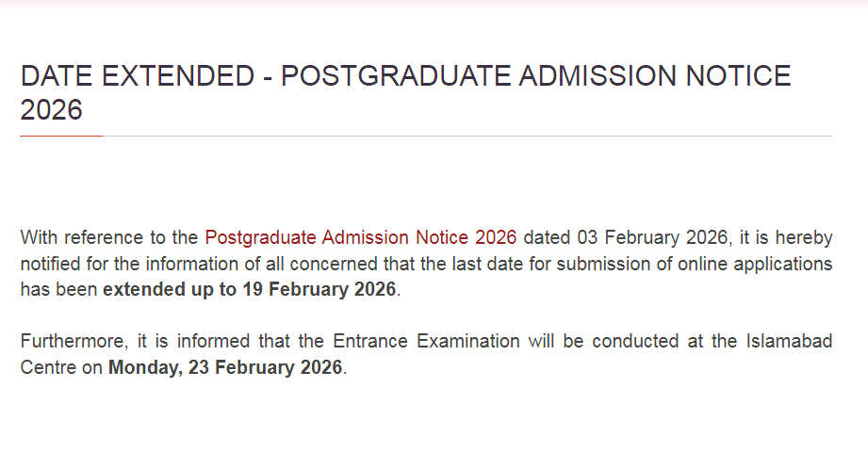Click the bold text 'extended up to 19 February 2026'
The height and width of the screenshot is (452, 868).
coord(250,289)
